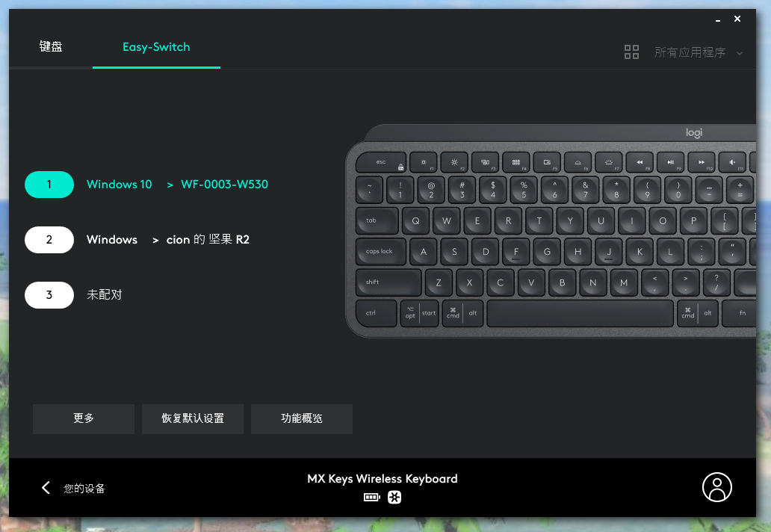Switch to Easy-Switch channel 2
This screenshot has width=771, height=532.
click(49, 240)
